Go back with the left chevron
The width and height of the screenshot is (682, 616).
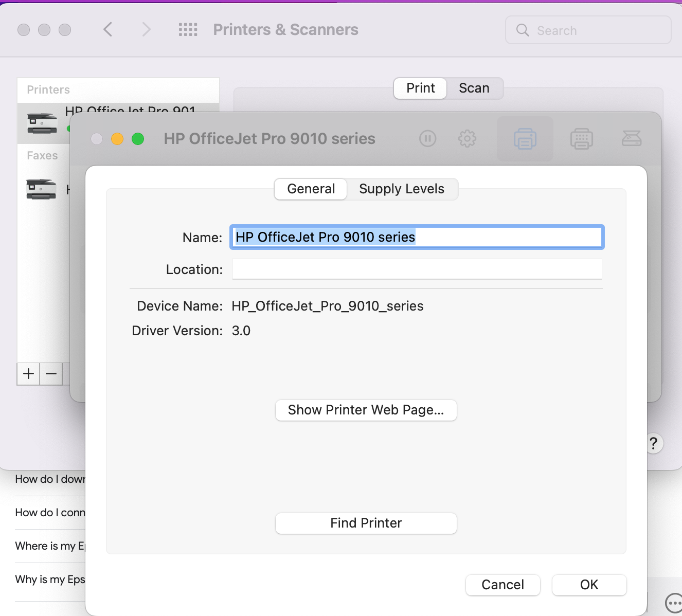point(107,29)
